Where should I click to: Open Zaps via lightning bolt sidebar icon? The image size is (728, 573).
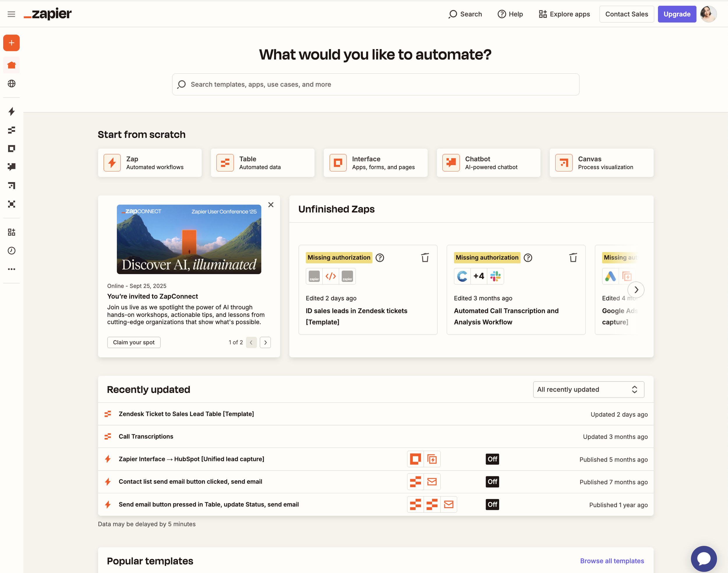click(x=11, y=111)
